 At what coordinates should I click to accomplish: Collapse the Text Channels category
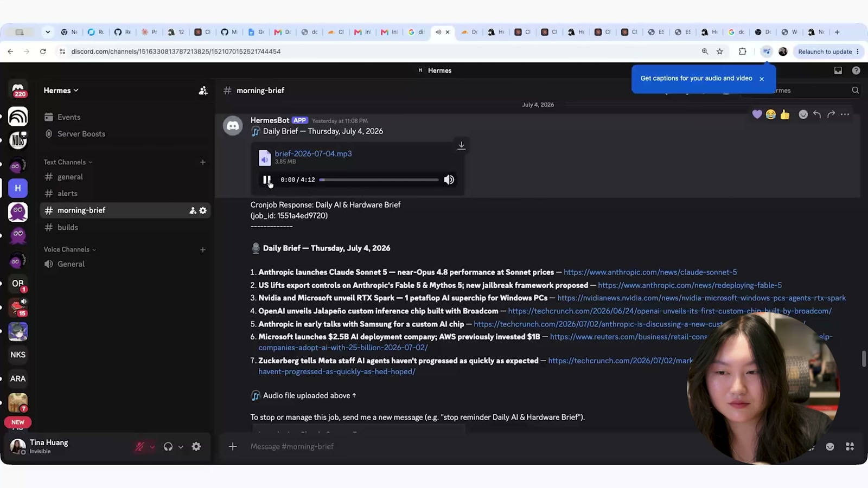coord(68,162)
